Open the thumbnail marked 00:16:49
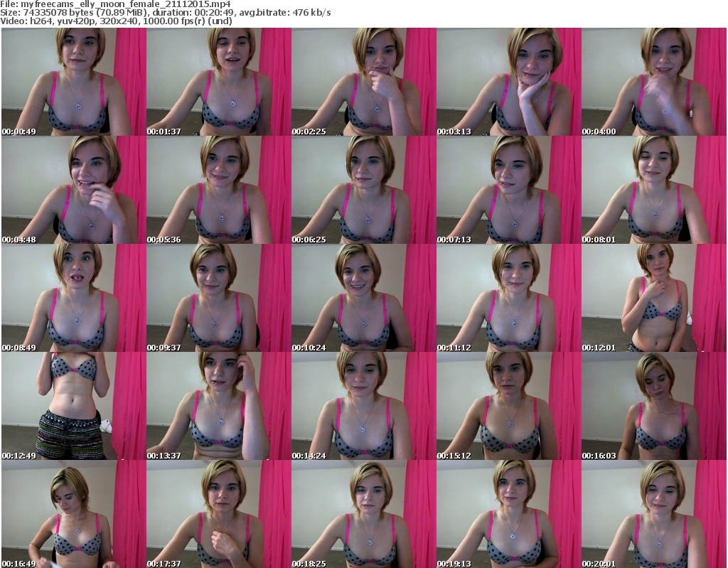728x568 pixels. click(73, 514)
